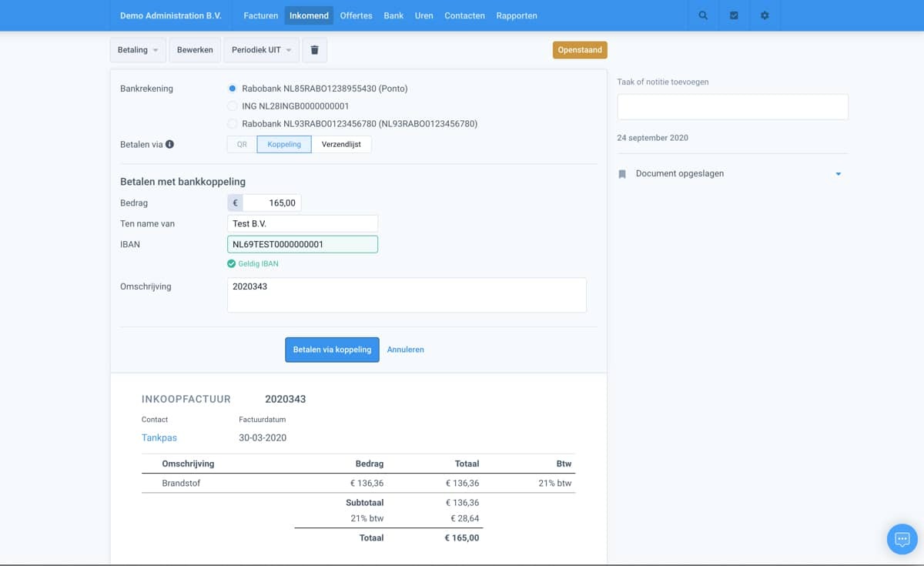
Task: Click the euro currency symbol
Action: (x=235, y=203)
